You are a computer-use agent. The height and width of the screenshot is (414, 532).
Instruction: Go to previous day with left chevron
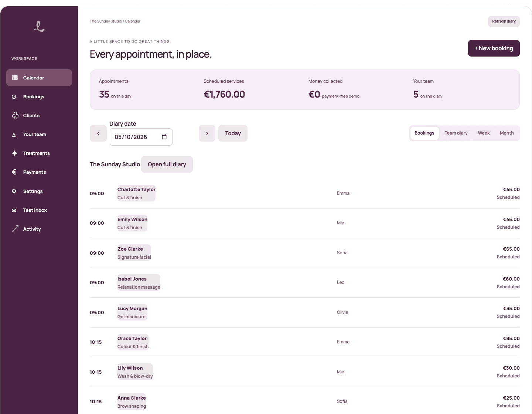point(98,133)
